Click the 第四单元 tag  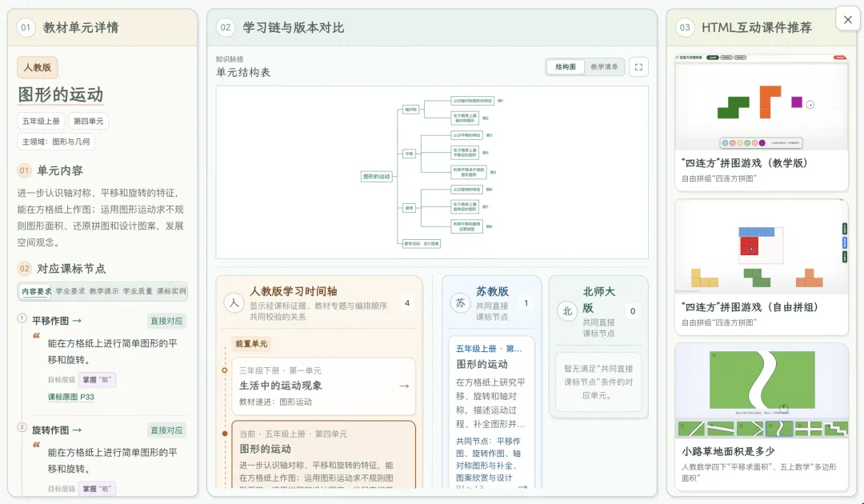pyautogui.click(x=88, y=121)
